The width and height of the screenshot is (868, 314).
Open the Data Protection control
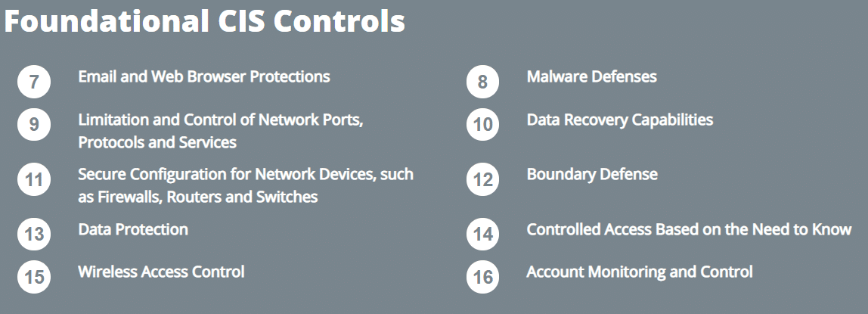[133, 229]
